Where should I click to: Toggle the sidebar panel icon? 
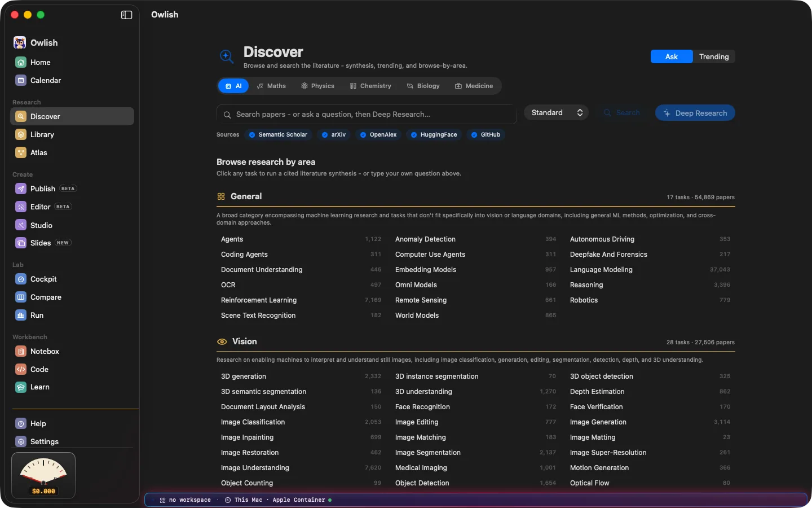tap(126, 15)
